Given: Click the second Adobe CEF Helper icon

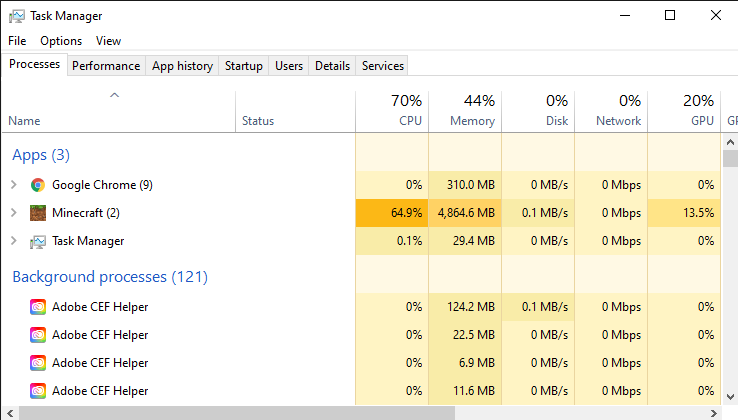Looking at the screenshot, I should point(38,335).
